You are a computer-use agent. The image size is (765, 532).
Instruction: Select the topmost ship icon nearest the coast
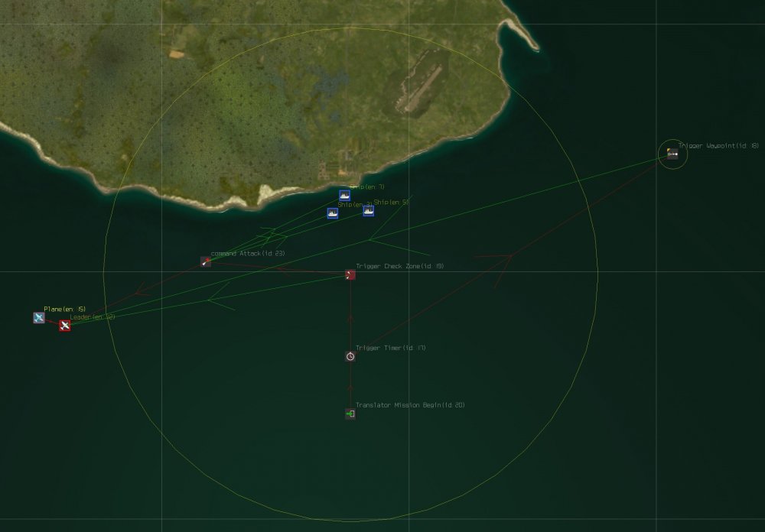coord(344,196)
